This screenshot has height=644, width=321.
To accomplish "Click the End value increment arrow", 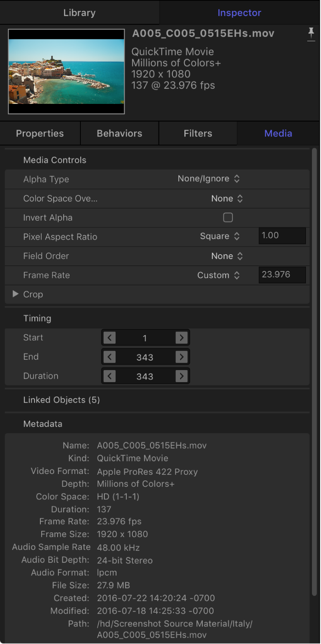I will pyautogui.click(x=182, y=357).
